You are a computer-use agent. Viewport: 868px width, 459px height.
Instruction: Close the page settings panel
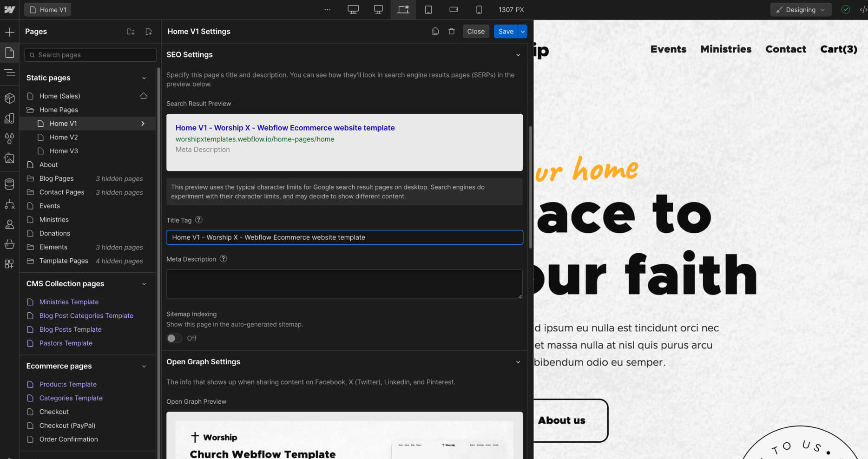(475, 31)
